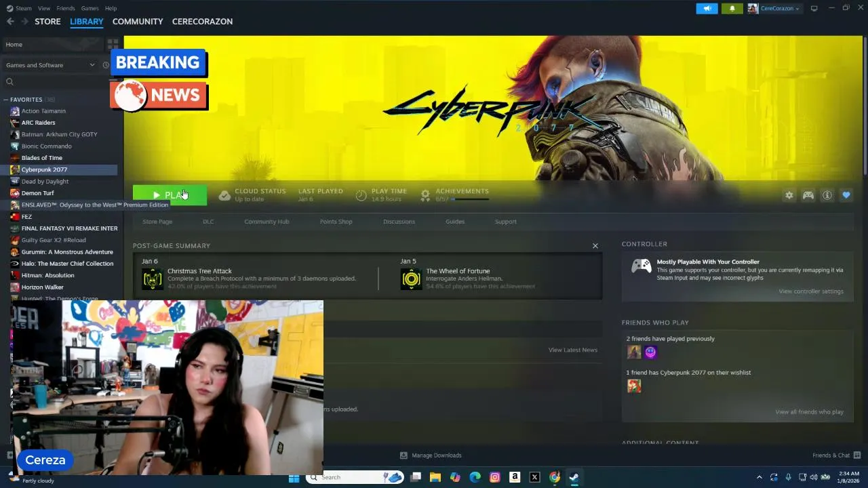This screenshot has height=488, width=868.
Task: Open the Steam announcements megaphone button
Action: click(x=707, y=9)
